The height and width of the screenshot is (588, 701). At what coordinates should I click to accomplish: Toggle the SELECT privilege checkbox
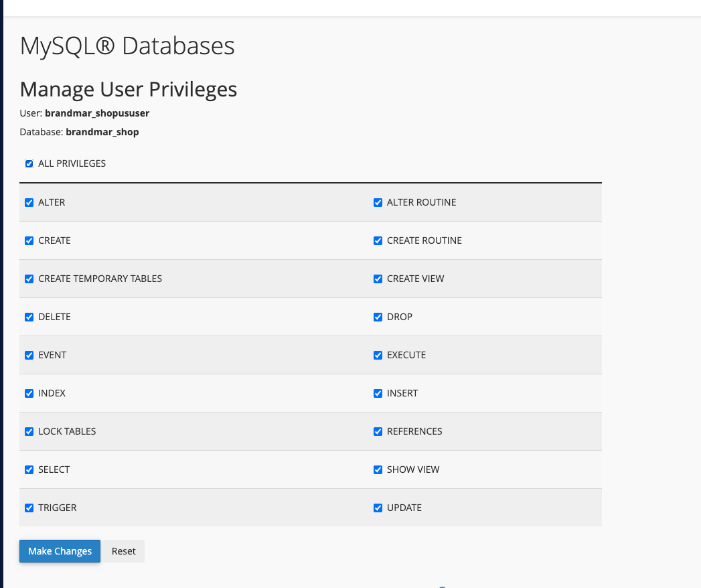(29, 469)
